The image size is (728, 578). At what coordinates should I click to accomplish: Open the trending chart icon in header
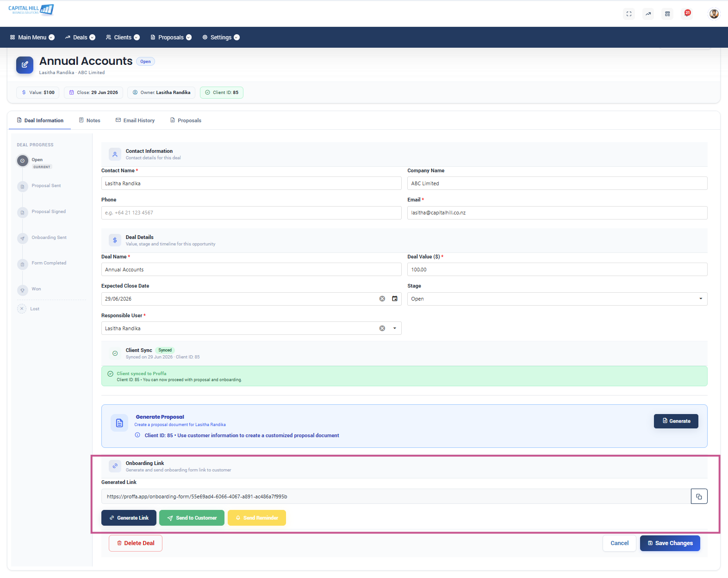click(648, 14)
